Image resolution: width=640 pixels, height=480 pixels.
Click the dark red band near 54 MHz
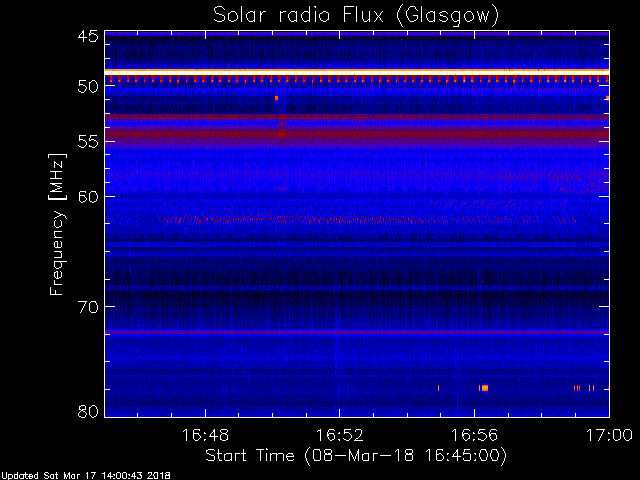[x=357, y=134]
